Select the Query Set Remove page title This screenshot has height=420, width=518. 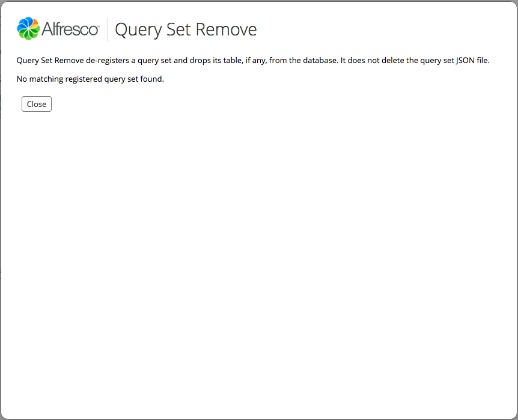point(185,29)
